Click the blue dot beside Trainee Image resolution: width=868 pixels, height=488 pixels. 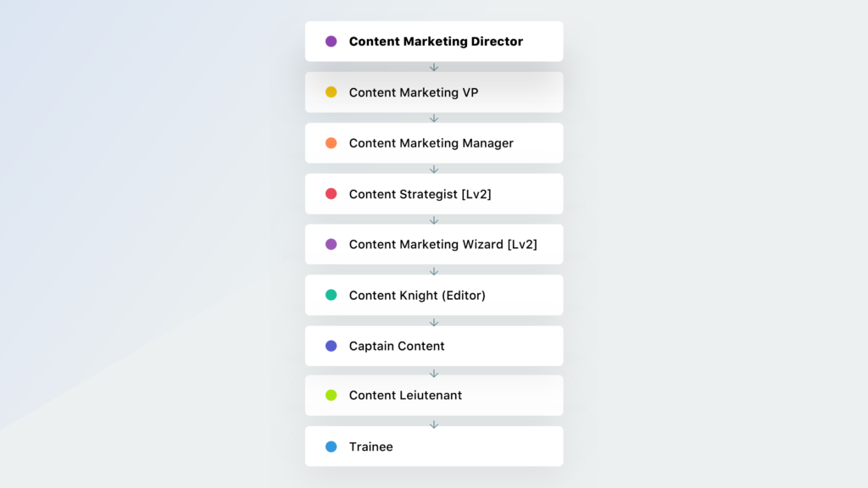331,446
